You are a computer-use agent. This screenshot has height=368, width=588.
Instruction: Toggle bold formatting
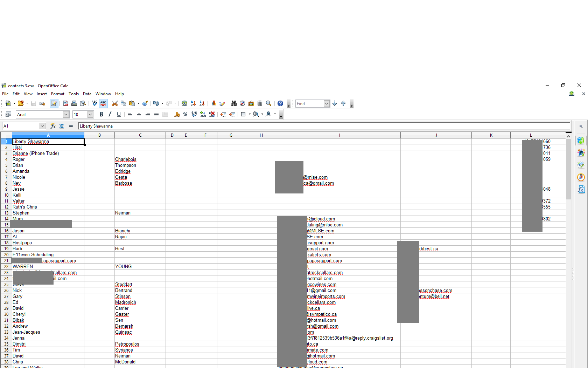point(101,114)
